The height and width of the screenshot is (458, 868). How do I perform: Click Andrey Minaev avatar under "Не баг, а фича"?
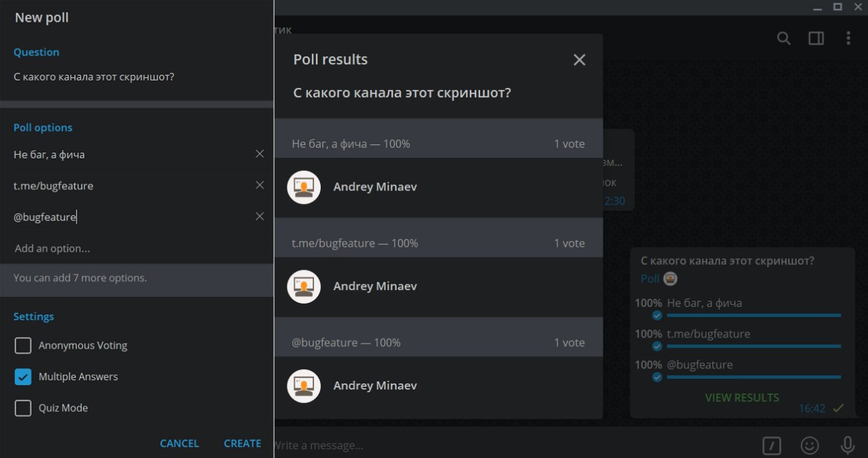[304, 187]
